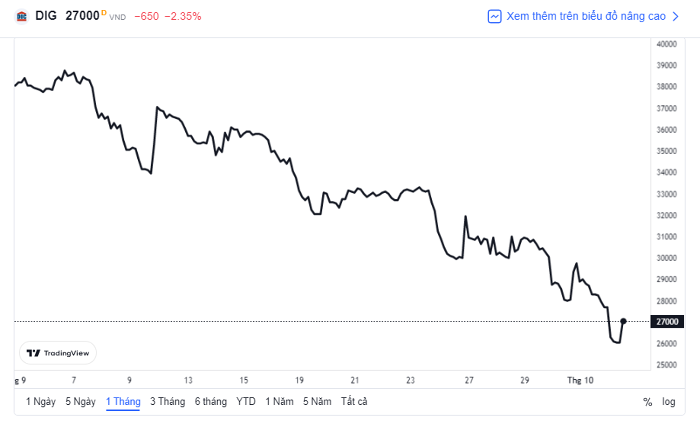Click the delayed data 'D' indicator

point(104,13)
